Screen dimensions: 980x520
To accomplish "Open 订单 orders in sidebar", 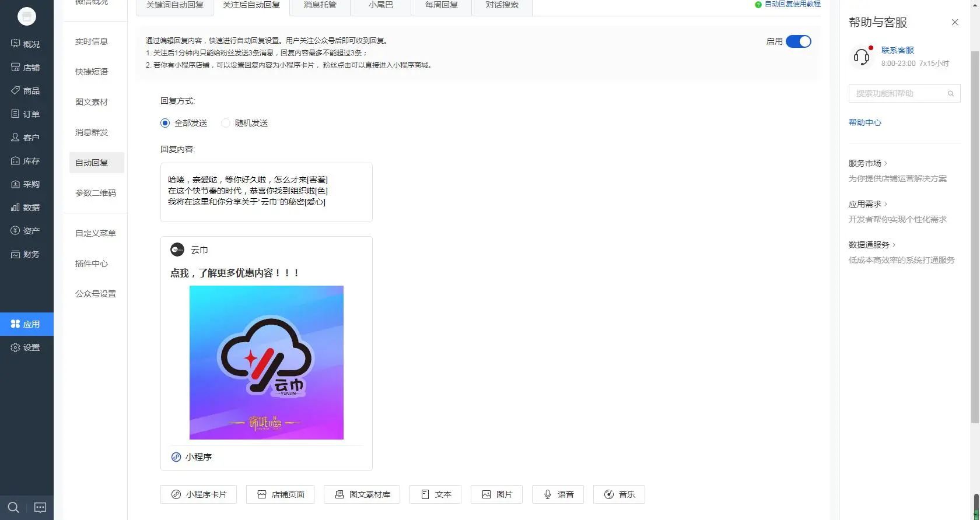I will tap(26, 114).
